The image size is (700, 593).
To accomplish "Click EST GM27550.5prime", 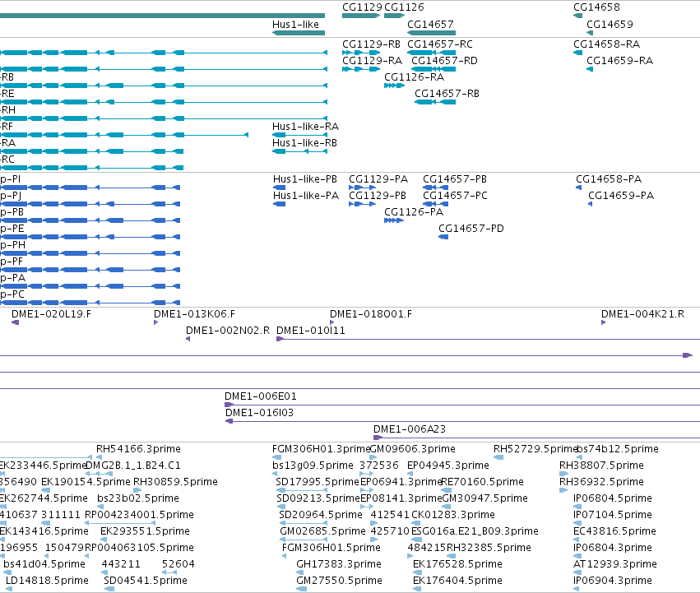I will [x=339, y=581].
